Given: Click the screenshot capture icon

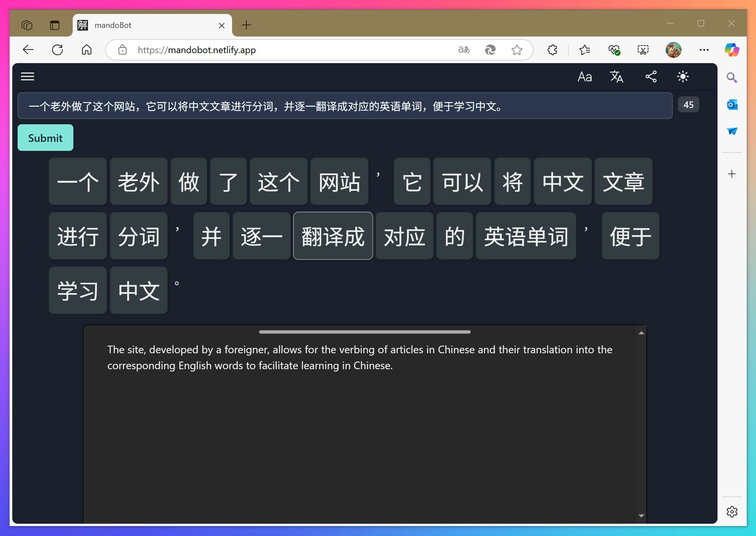Looking at the screenshot, I should (x=643, y=50).
